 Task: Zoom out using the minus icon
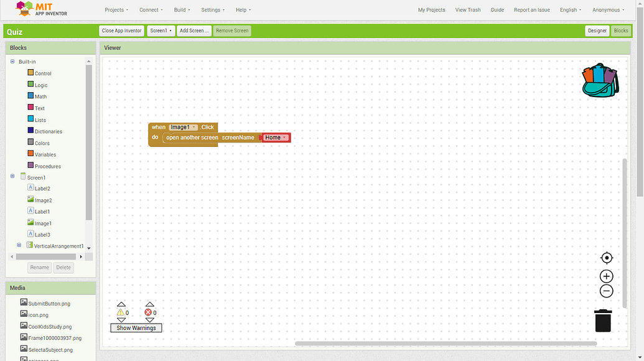pos(606,291)
